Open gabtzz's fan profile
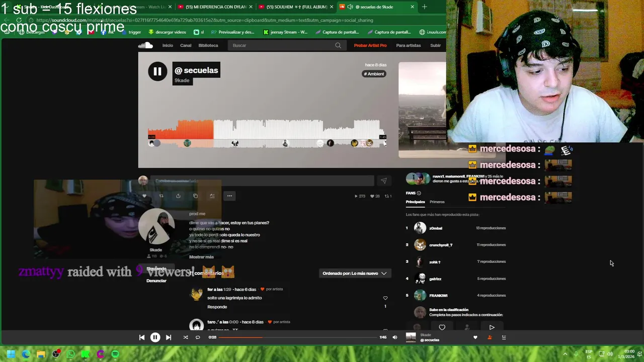The height and width of the screenshot is (362, 644). pos(435,279)
